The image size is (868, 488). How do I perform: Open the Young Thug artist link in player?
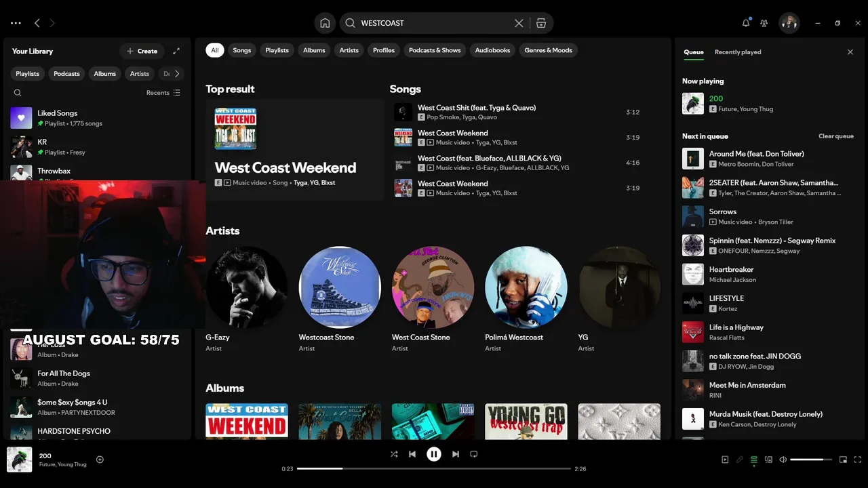click(73, 465)
